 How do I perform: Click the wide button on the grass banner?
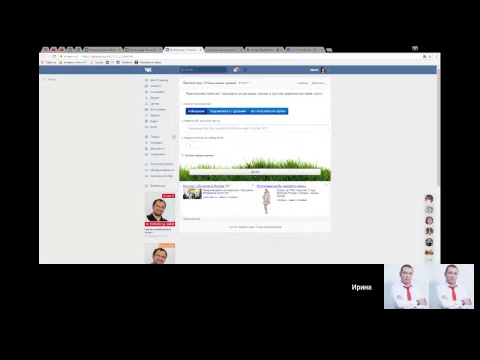click(255, 172)
